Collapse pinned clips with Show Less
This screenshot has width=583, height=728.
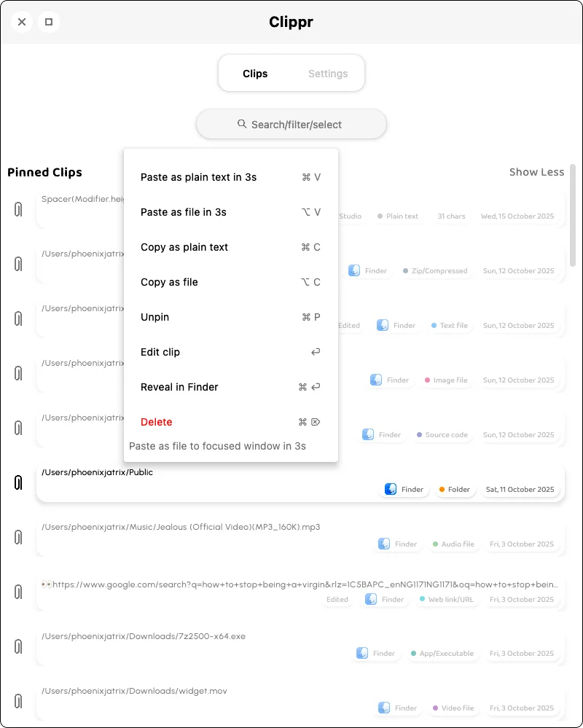coord(536,172)
